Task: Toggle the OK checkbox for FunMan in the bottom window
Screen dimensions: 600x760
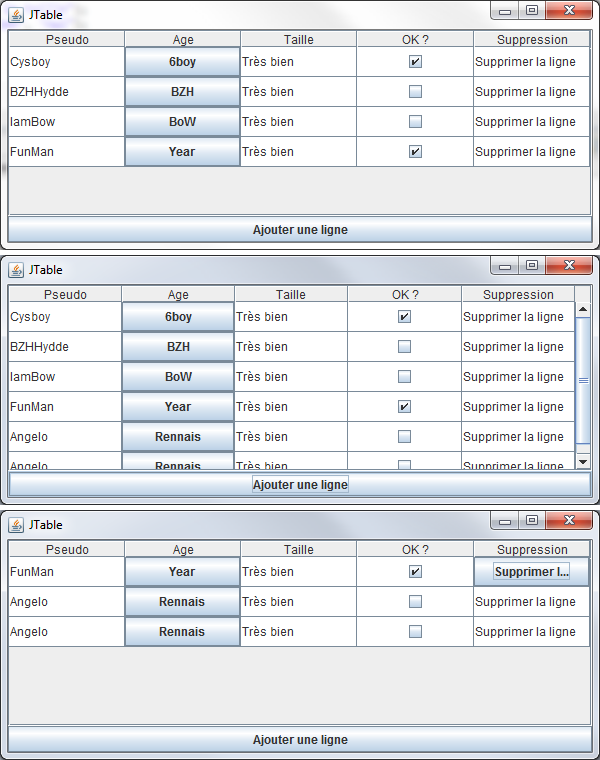Action: click(x=415, y=572)
